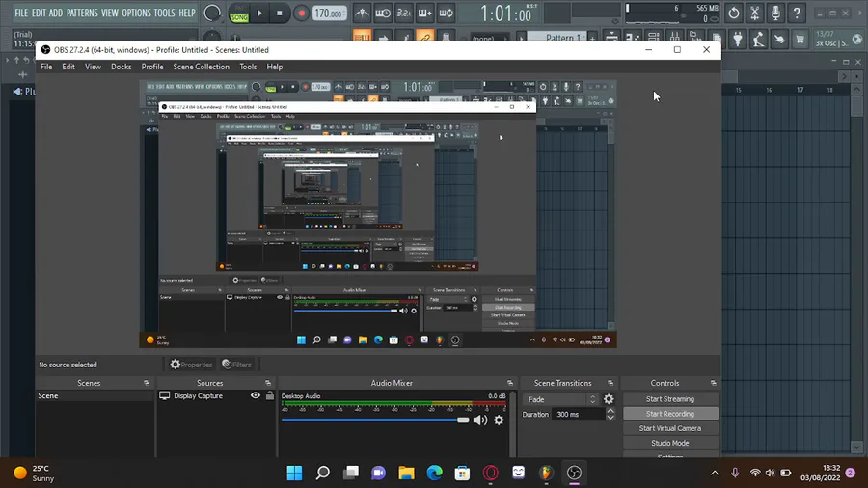
Task: Toggle the lock on Display Capture source
Action: (270, 395)
